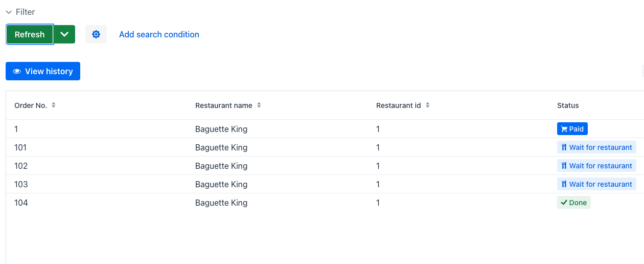Select order row 104
The height and width of the screenshot is (264, 644).
(325, 203)
